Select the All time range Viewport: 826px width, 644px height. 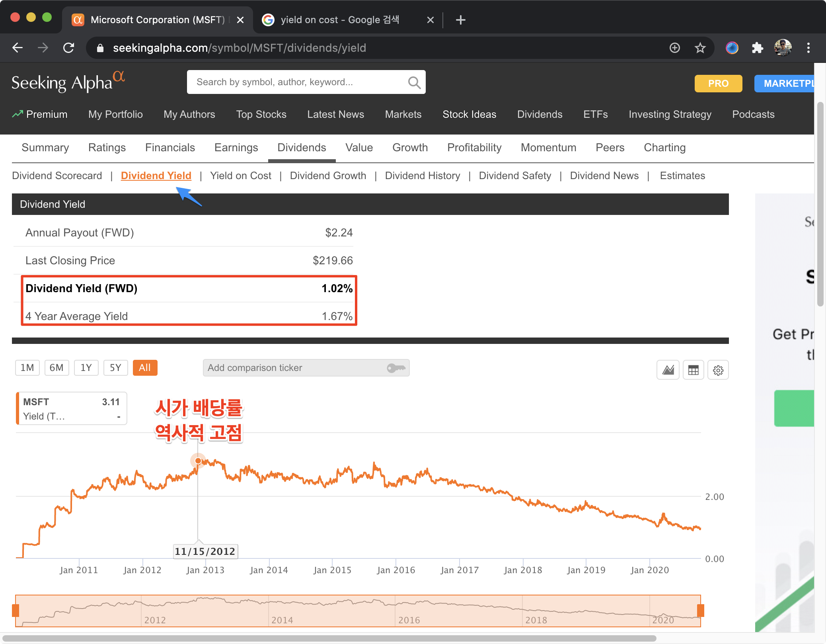coord(145,368)
